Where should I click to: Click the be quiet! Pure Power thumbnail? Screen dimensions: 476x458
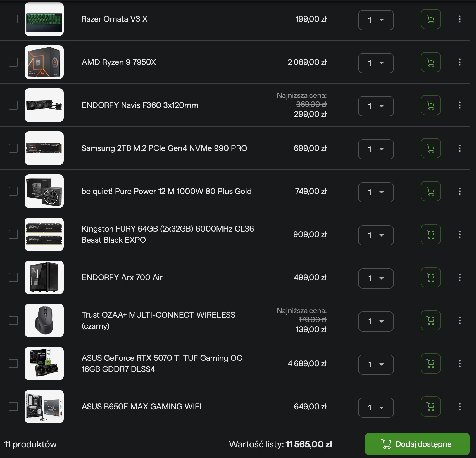44,191
